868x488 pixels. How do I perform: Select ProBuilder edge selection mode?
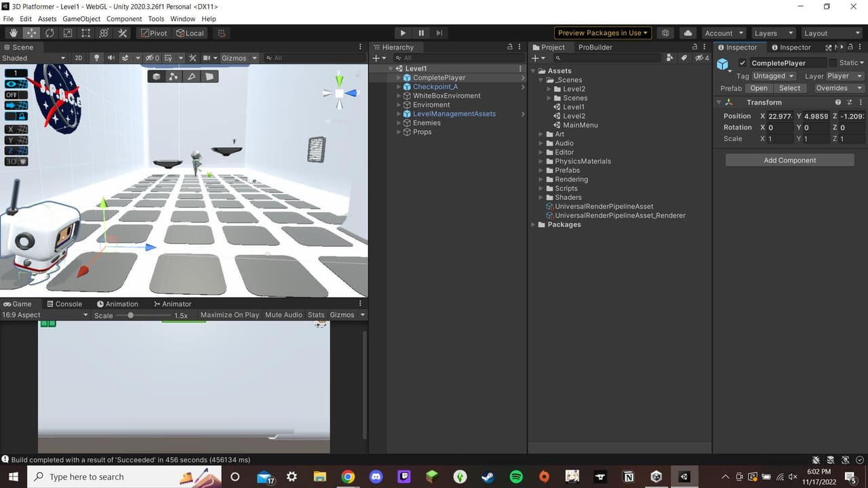tap(191, 77)
